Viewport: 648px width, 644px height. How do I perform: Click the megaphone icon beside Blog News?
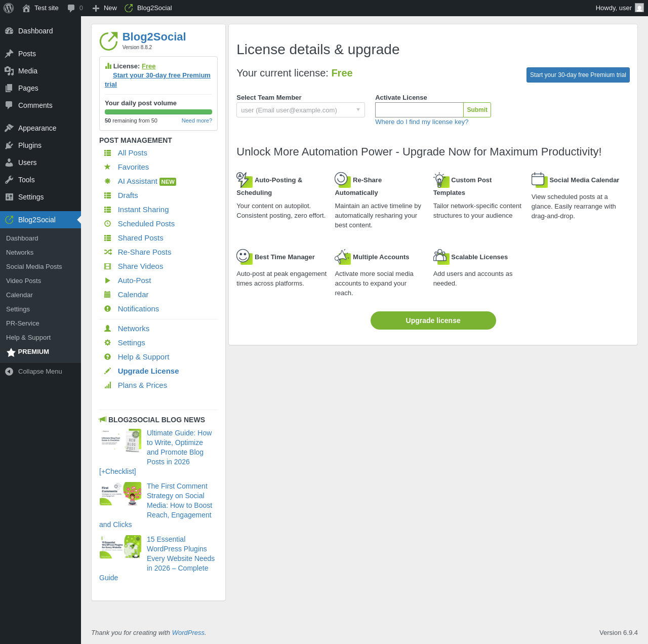(103, 419)
